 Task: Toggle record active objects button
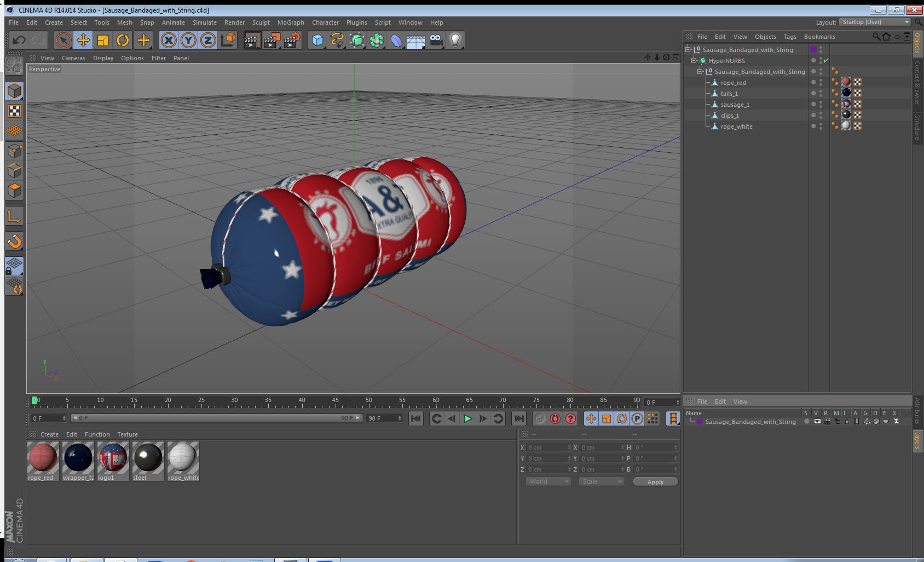click(x=539, y=418)
